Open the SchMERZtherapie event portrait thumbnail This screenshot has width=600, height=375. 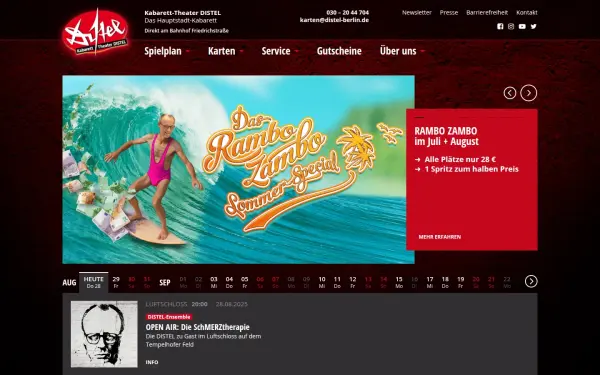point(104,334)
